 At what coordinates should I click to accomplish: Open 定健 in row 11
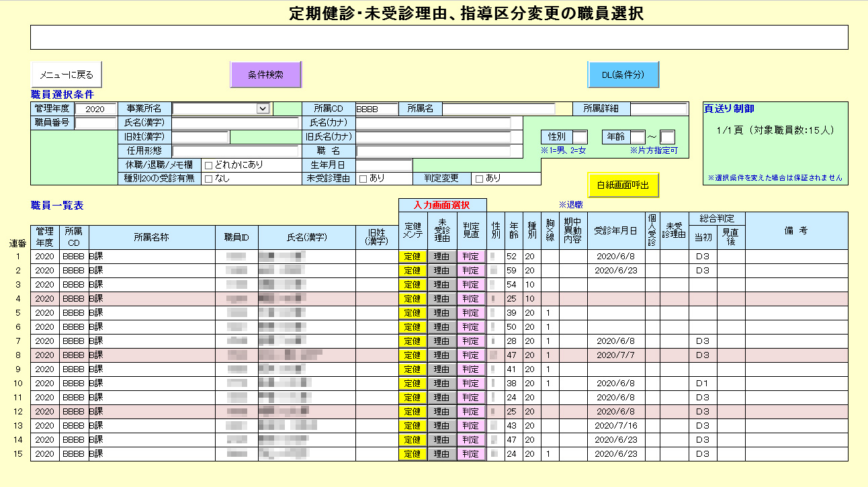(x=413, y=398)
